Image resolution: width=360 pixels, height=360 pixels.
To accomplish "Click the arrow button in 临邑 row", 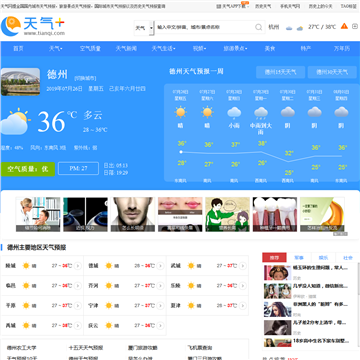I will (78, 286).
